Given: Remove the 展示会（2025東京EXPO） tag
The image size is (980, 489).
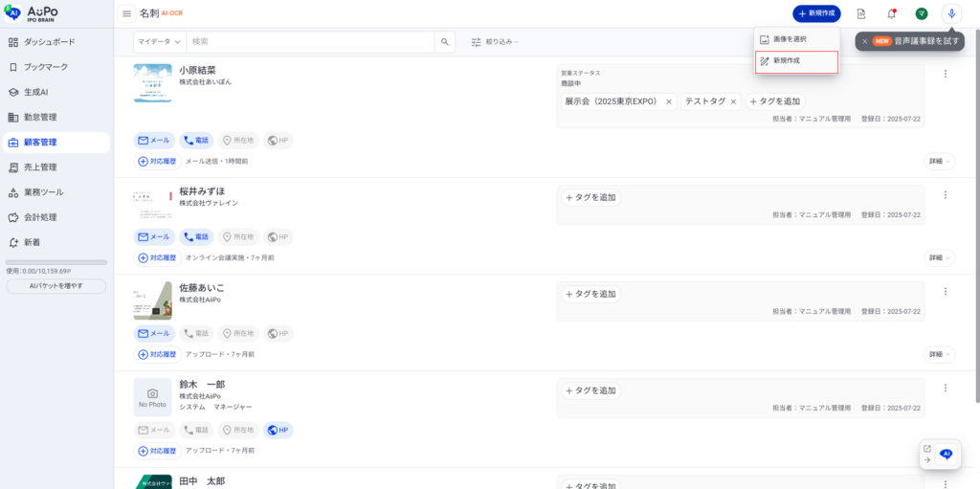Looking at the screenshot, I should [x=669, y=101].
